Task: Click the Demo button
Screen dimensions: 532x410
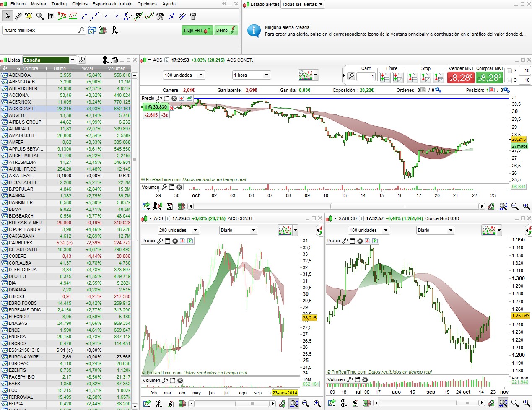Action: click(226, 30)
